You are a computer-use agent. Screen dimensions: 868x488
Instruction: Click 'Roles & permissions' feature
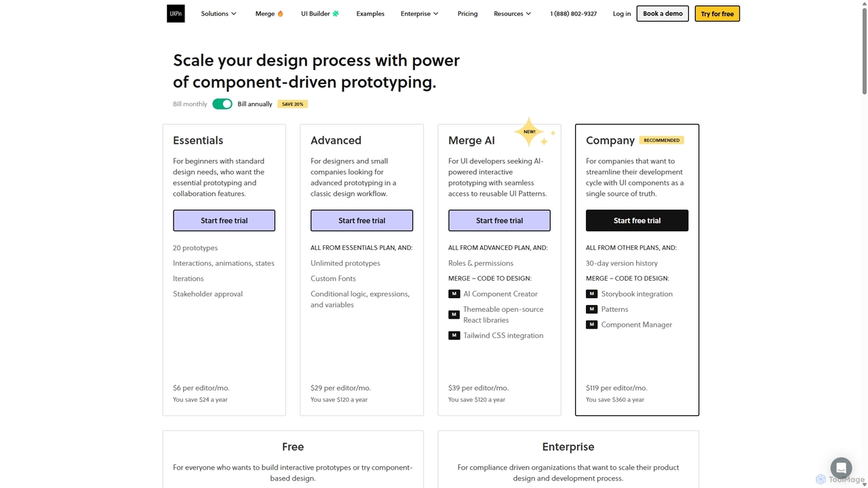[481, 263]
